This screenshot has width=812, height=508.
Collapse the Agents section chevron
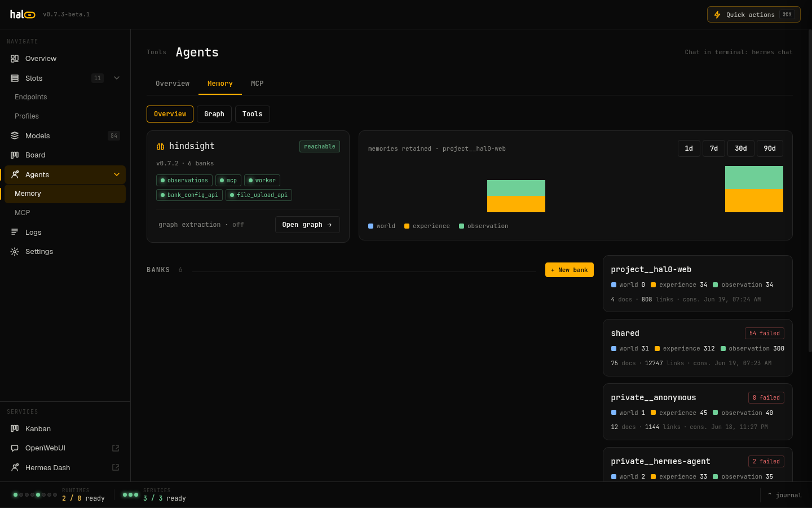click(117, 174)
